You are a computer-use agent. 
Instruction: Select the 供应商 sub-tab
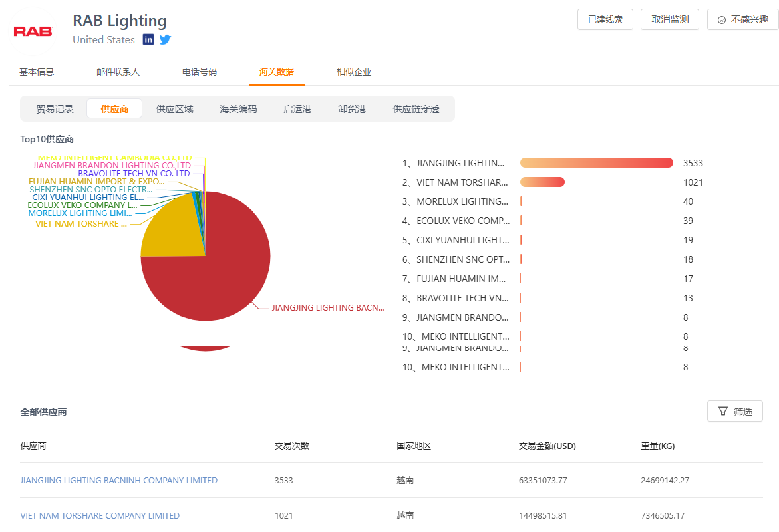pyautogui.click(x=114, y=109)
